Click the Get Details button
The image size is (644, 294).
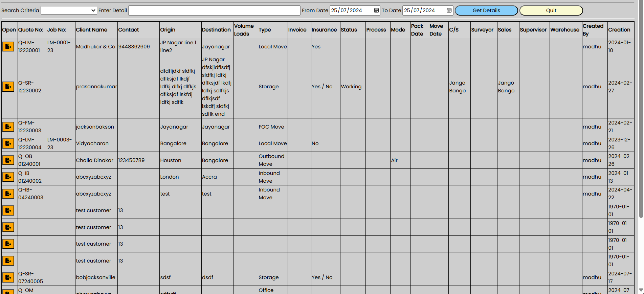tap(486, 10)
